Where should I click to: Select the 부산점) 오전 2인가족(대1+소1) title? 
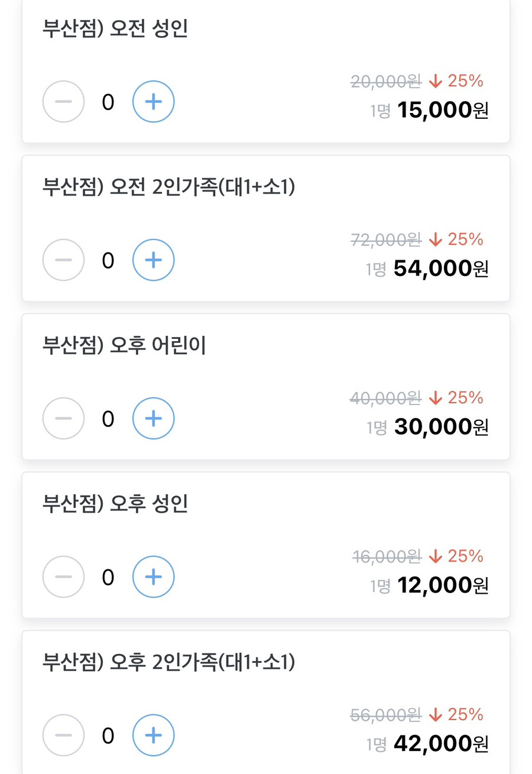click(x=168, y=187)
